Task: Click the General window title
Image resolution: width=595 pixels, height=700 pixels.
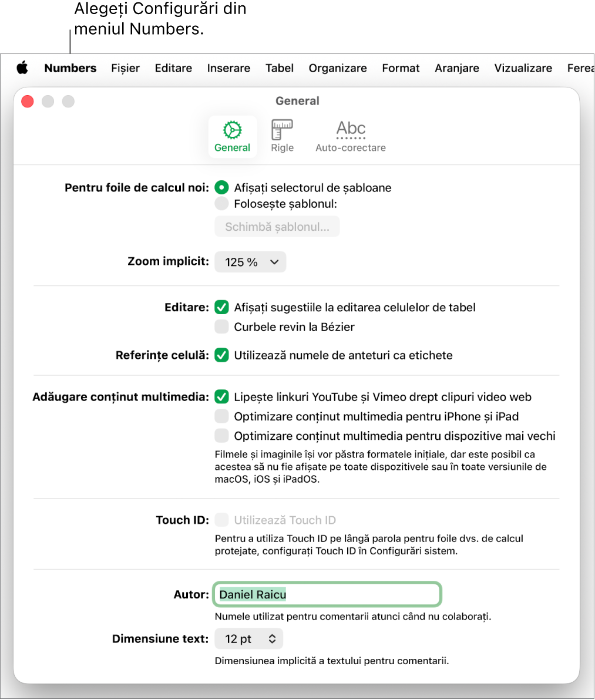Action: click(x=297, y=101)
